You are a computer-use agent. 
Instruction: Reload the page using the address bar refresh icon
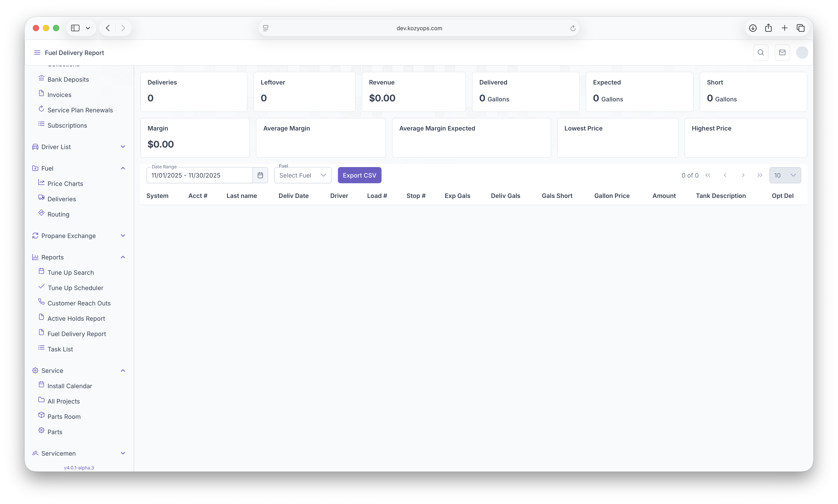(573, 28)
